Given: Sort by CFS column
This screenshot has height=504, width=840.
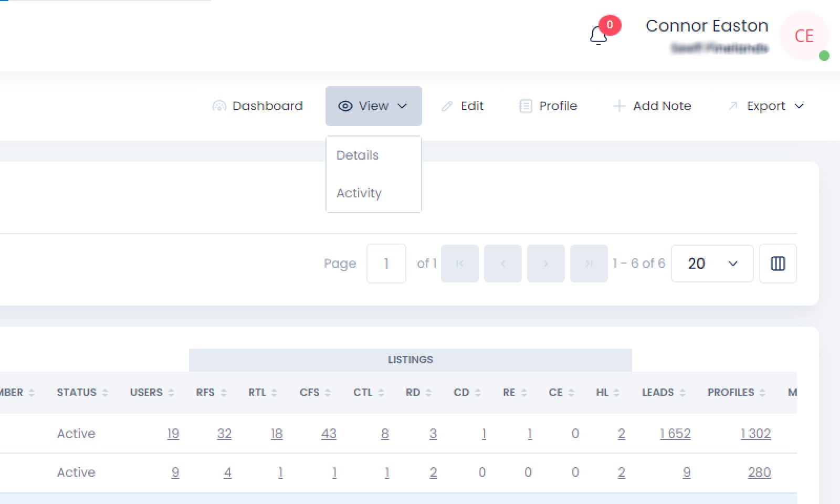Looking at the screenshot, I should (315, 393).
